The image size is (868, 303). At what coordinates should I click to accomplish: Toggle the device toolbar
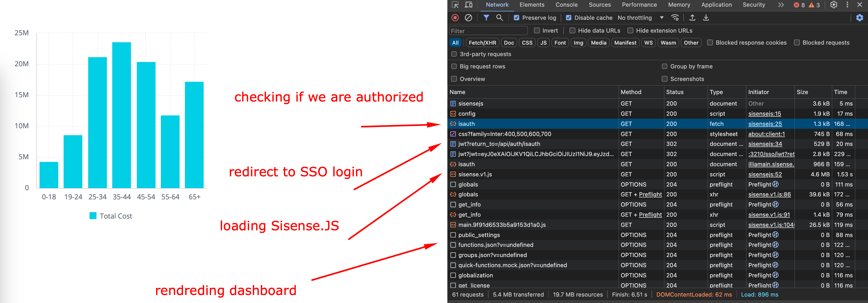[468, 5]
